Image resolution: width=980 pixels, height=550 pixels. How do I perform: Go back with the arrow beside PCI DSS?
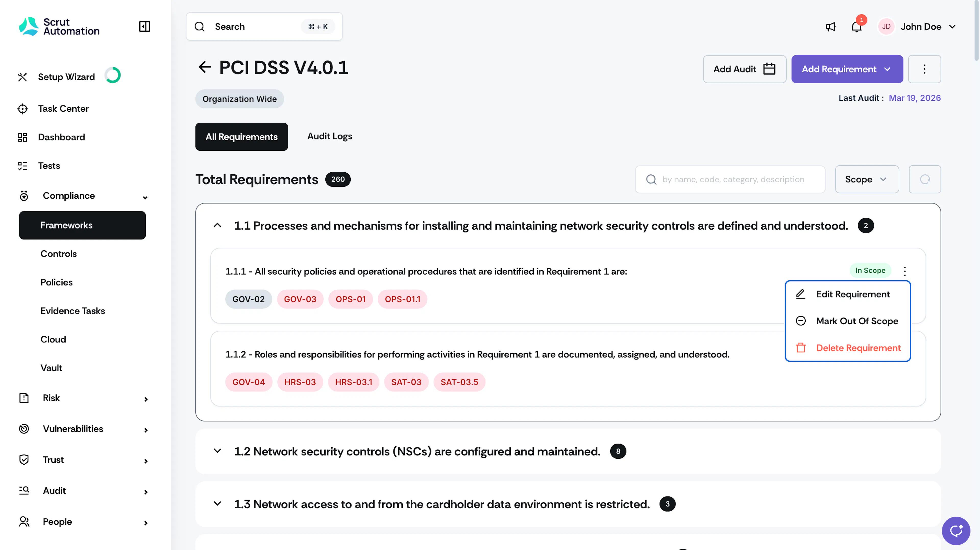pos(205,67)
